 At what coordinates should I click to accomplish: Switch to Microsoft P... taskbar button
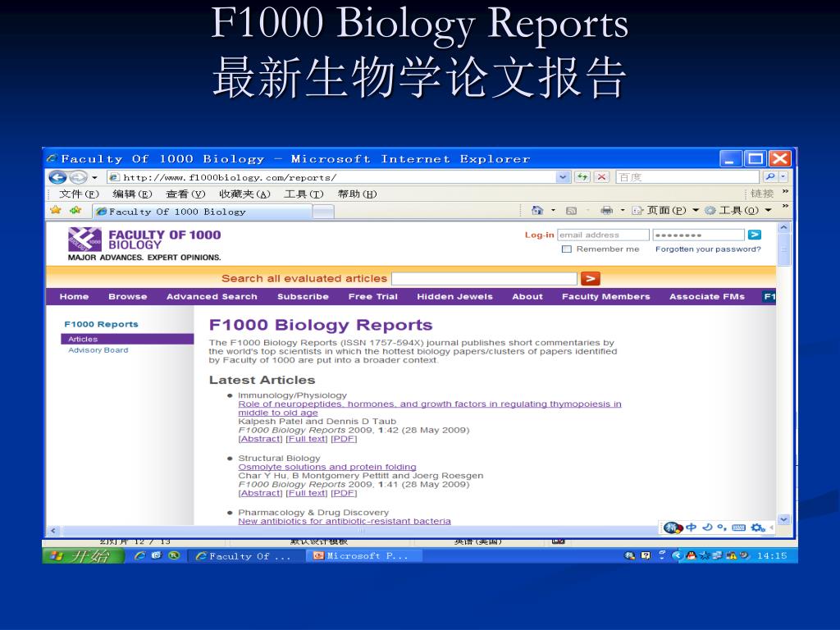(363, 556)
